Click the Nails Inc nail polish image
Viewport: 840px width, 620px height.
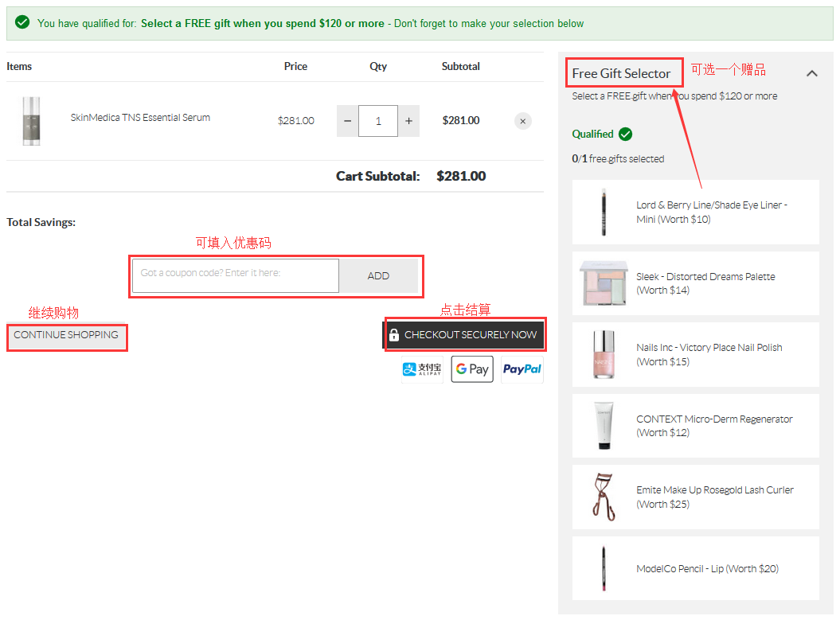point(604,354)
